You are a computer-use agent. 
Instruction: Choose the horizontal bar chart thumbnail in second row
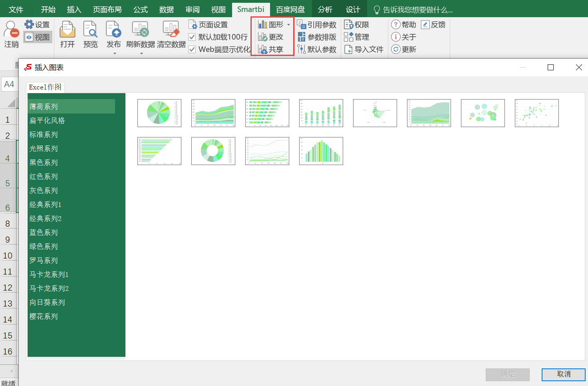coord(159,151)
